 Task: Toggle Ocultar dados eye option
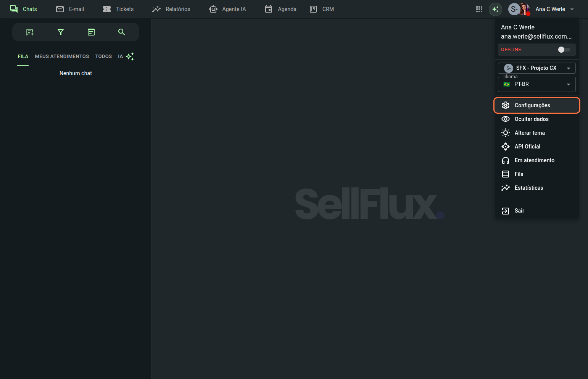[x=531, y=119]
